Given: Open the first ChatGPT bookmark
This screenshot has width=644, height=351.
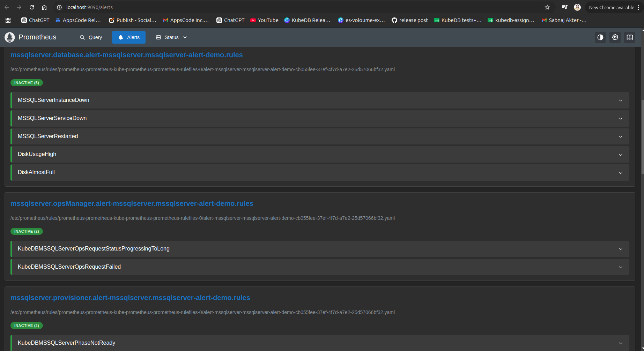Looking at the screenshot, I should tap(35, 20).
